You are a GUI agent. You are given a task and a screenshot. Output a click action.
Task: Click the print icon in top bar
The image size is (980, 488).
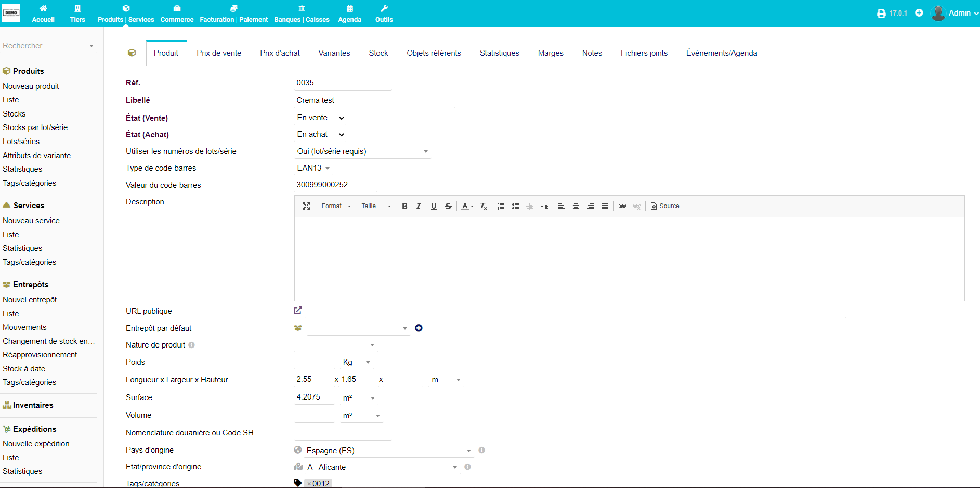point(881,14)
